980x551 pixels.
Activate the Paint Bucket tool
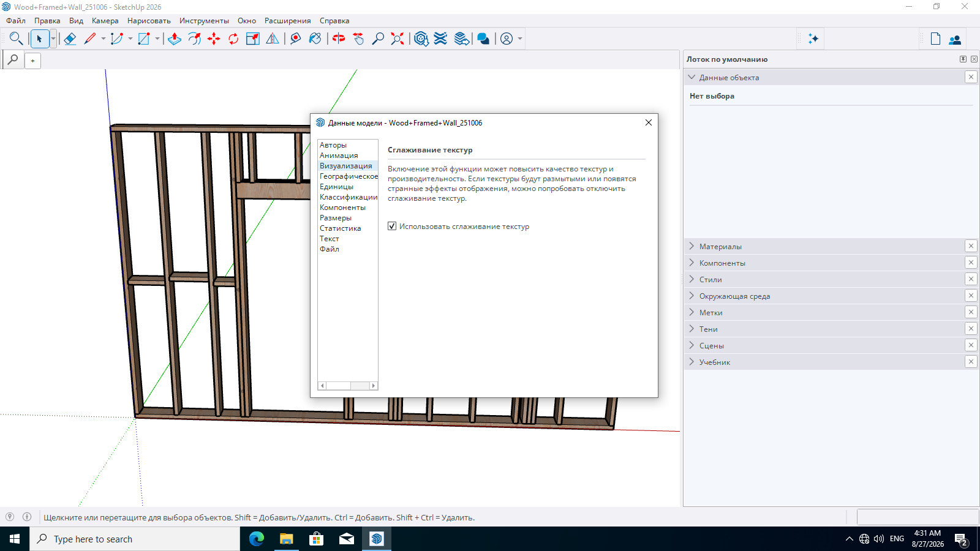315,39
